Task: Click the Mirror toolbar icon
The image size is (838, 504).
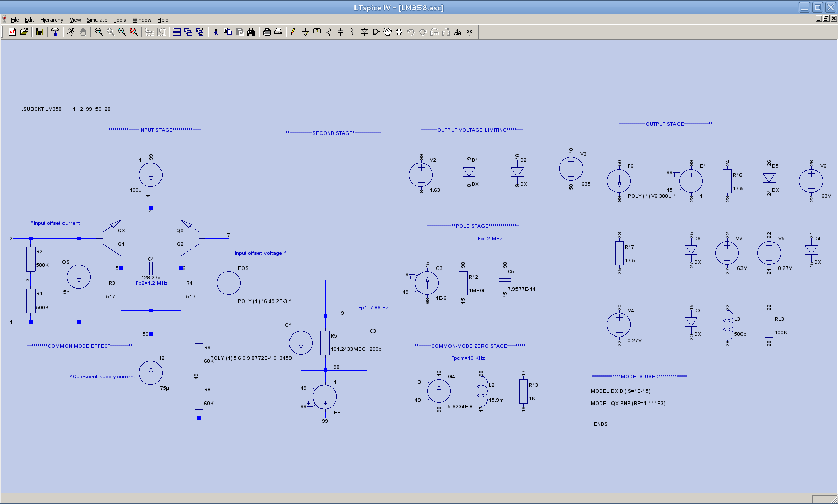Action: 446,32
